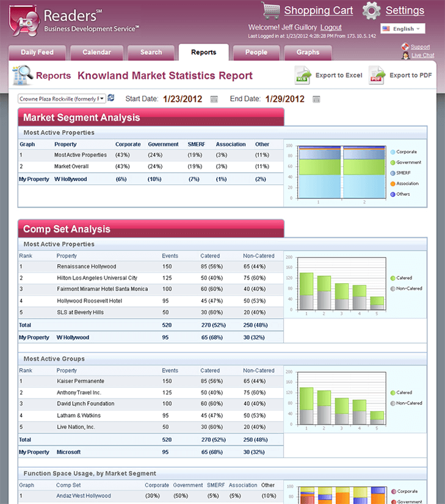Select the David Lynch Foundation row
Image resolution: width=445 pixels, height=504 pixels.
click(x=151, y=404)
